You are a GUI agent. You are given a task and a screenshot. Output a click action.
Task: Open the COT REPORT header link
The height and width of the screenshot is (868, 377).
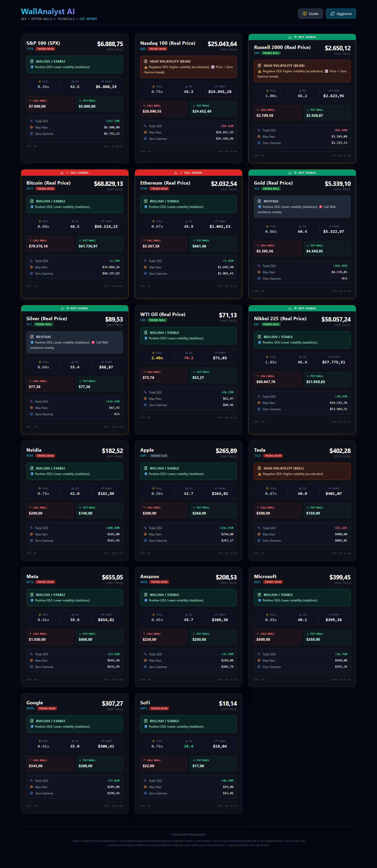click(88, 19)
